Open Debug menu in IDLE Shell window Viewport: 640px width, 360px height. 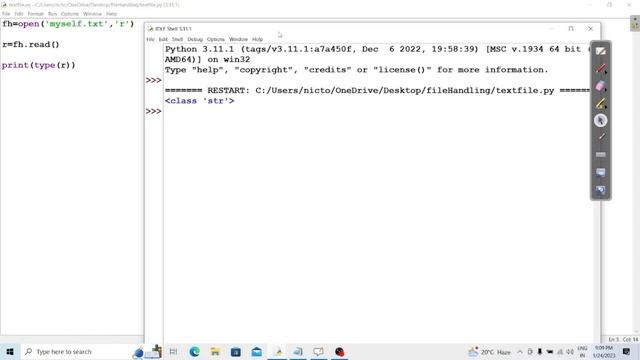(x=195, y=39)
